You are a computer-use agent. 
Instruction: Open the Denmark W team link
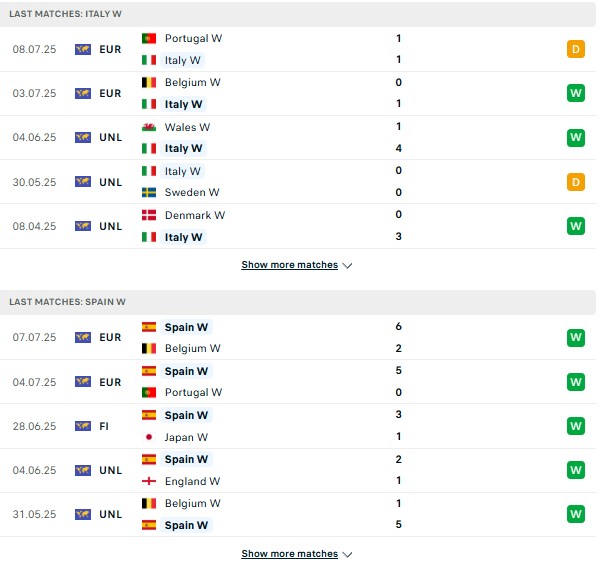coord(195,215)
